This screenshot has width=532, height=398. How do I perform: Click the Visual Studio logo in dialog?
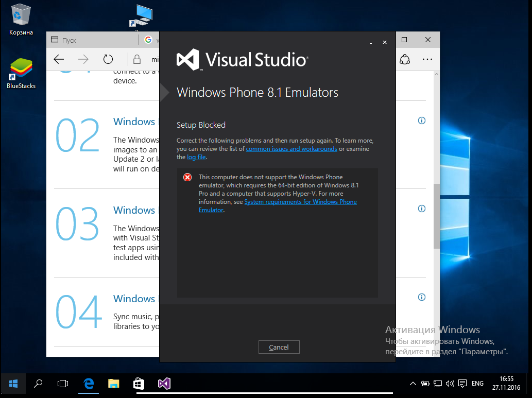coord(243,59)
